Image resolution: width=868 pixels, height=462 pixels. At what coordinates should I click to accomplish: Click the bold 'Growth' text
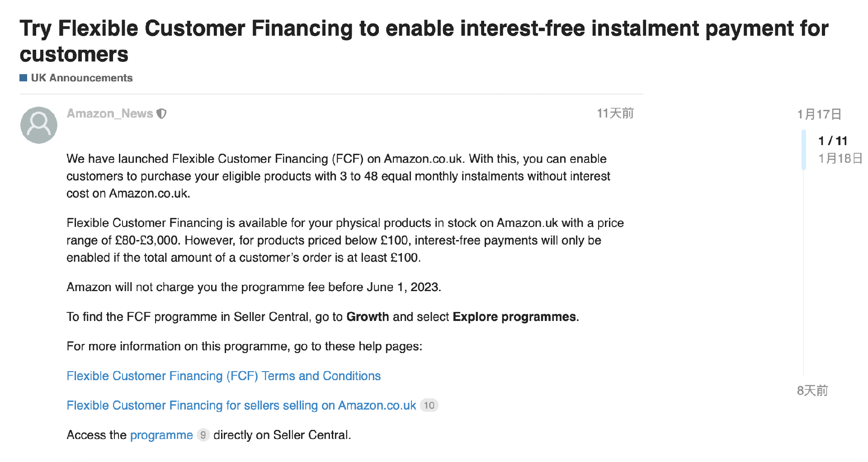click(368, 317)
